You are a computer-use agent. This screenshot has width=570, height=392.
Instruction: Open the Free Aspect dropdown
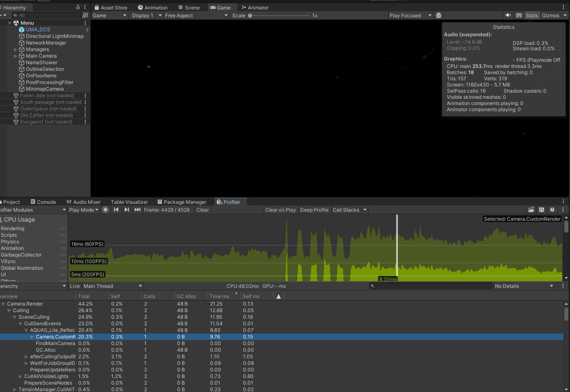pos(196,15)
